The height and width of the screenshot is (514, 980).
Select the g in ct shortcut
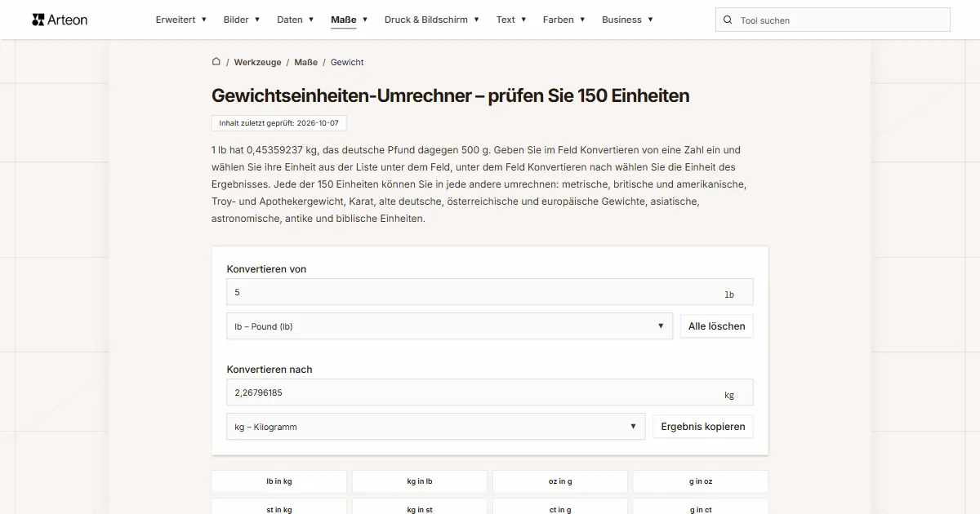coord(701,507)
